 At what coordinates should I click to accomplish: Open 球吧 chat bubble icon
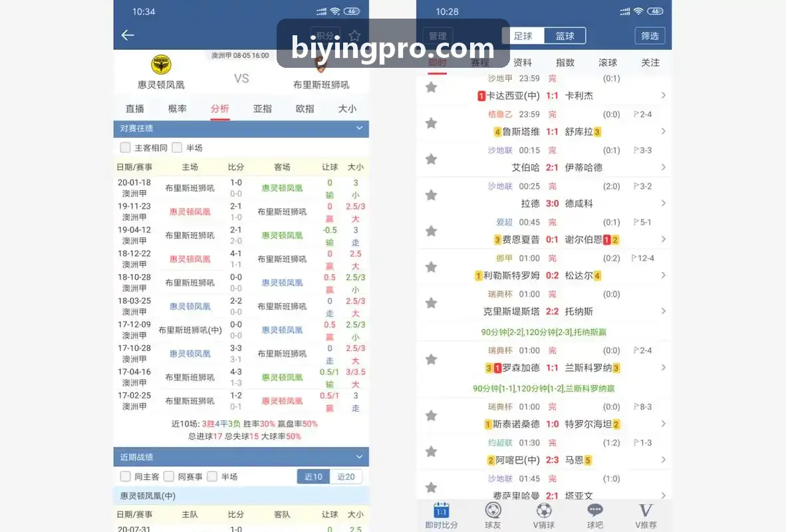(x=595, y=511)
